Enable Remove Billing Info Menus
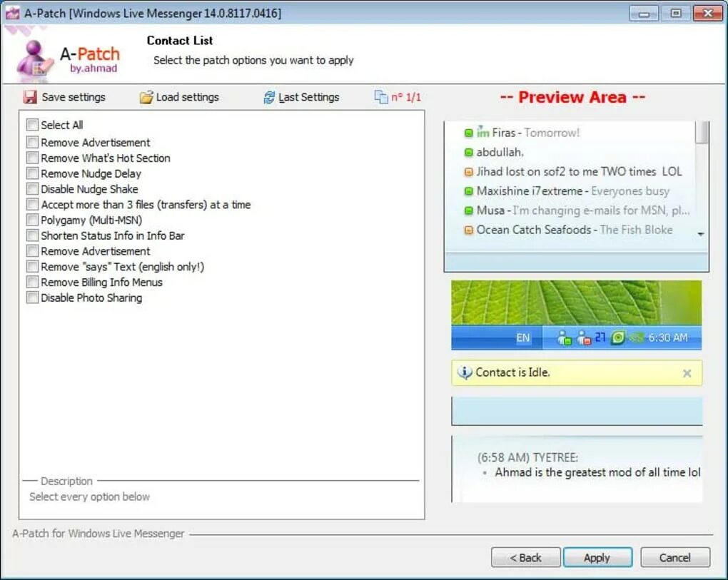The image size is (728, 580). point(32,282)
